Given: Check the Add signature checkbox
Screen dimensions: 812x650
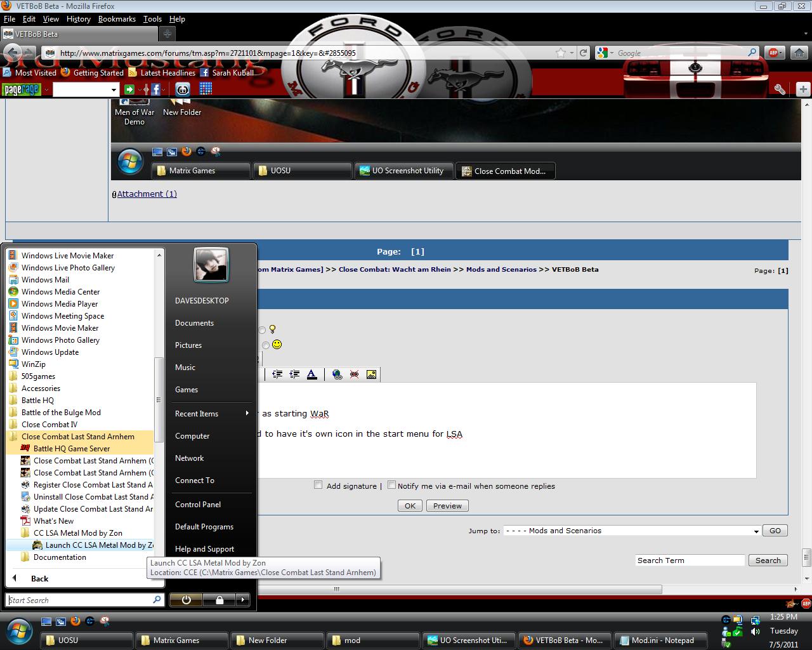Looking at the screenshot, I should tap(318, 485).
